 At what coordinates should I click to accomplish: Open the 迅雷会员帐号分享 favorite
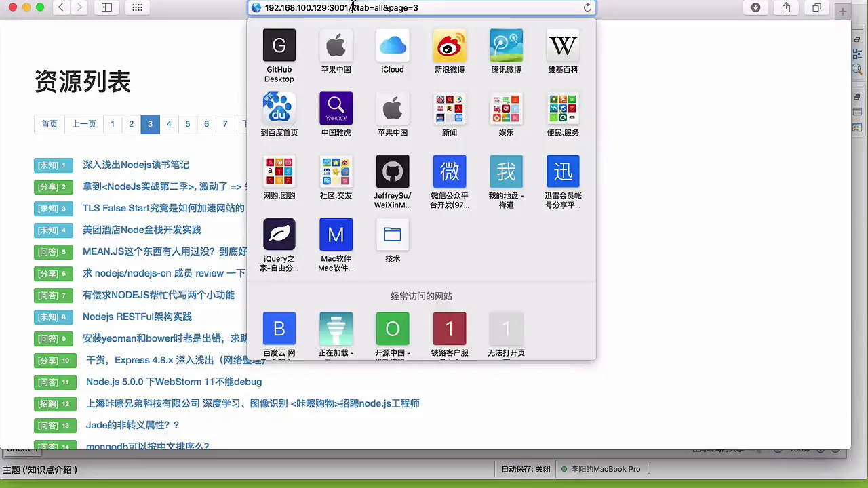[563, 171]
